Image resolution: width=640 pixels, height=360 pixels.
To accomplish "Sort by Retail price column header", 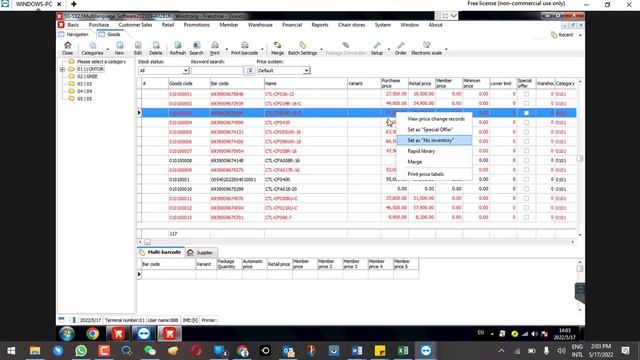I will 421,83.
